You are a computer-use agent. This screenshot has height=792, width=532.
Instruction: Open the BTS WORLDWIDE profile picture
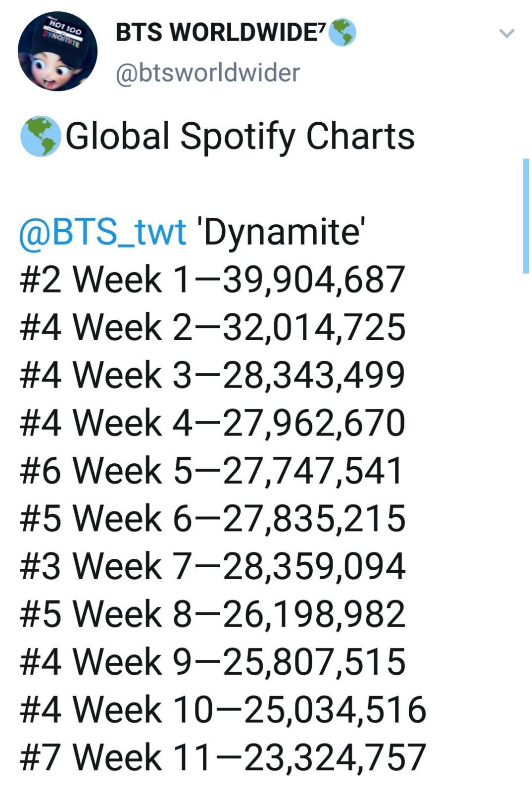click(57, 51)
